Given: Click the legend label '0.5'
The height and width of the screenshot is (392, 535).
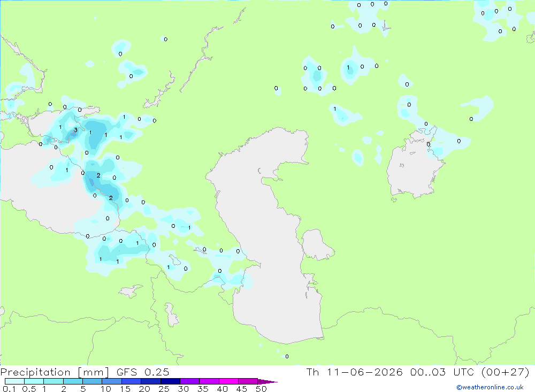Looking at the screenshot, I should coord(29,389).
